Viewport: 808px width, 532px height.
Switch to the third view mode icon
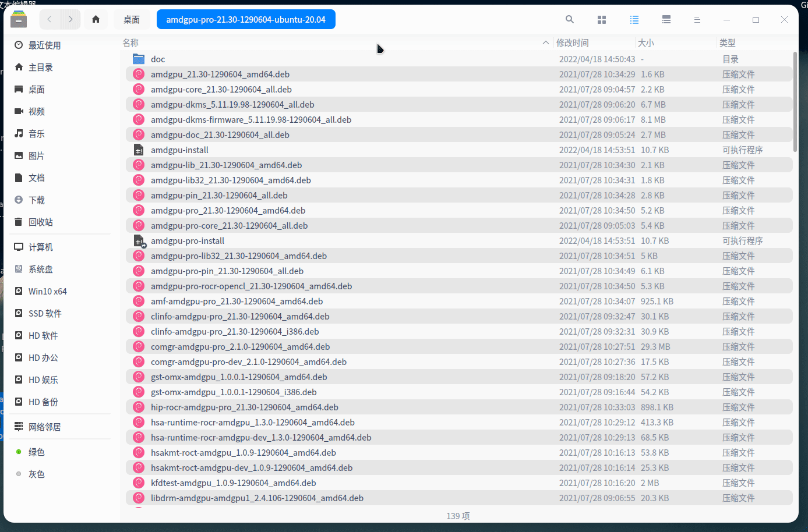[666, 20]
